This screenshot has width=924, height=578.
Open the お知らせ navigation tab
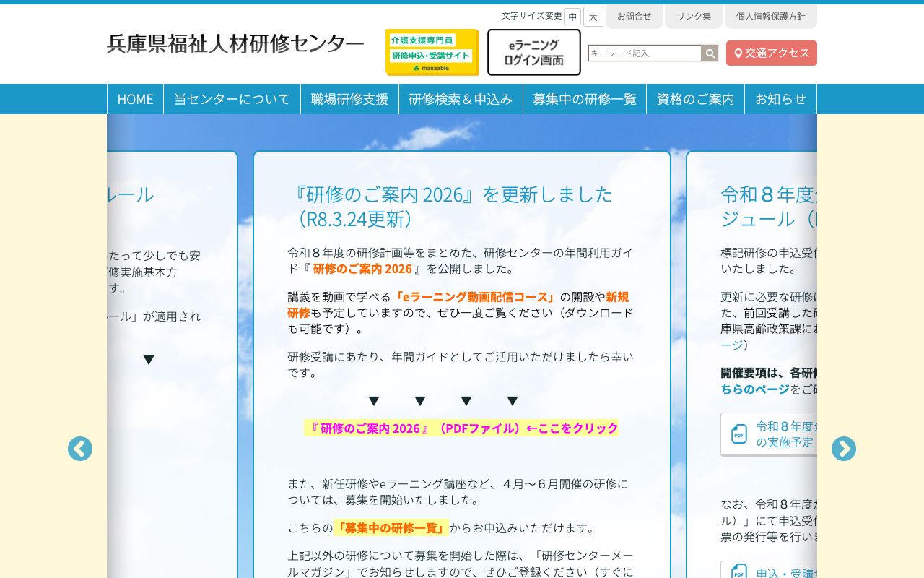click(x=780, y=99)
